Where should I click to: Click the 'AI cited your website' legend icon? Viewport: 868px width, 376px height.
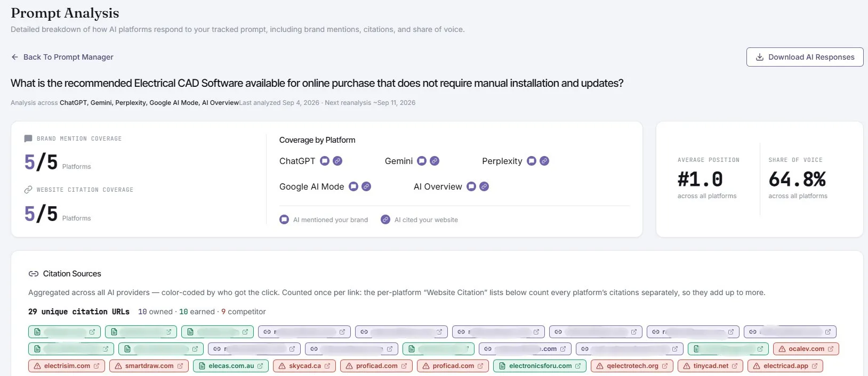[385, 219]
